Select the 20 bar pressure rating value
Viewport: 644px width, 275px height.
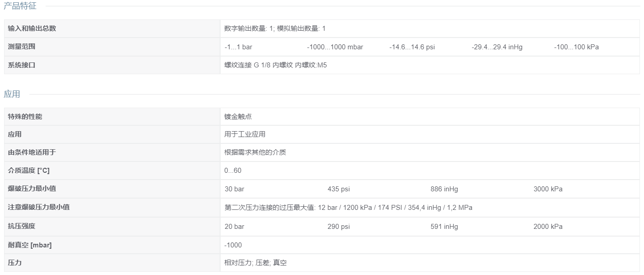[x=235, y=227]
